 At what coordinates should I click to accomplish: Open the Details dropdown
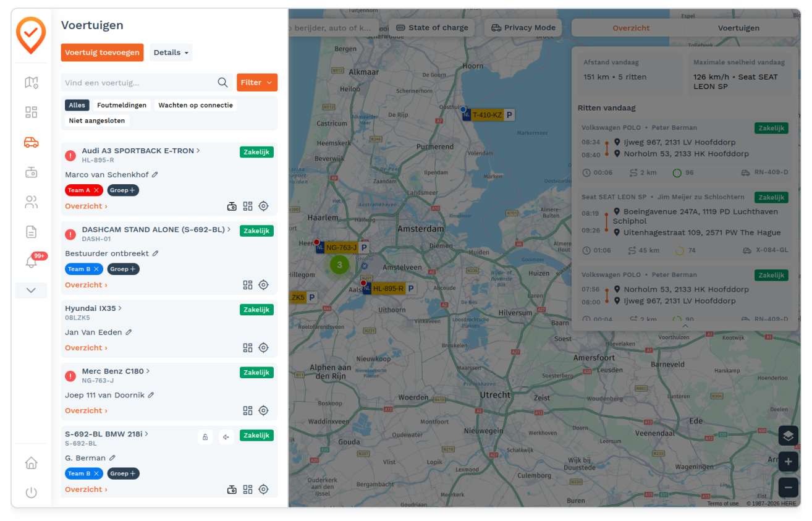[x=171, y=53]
